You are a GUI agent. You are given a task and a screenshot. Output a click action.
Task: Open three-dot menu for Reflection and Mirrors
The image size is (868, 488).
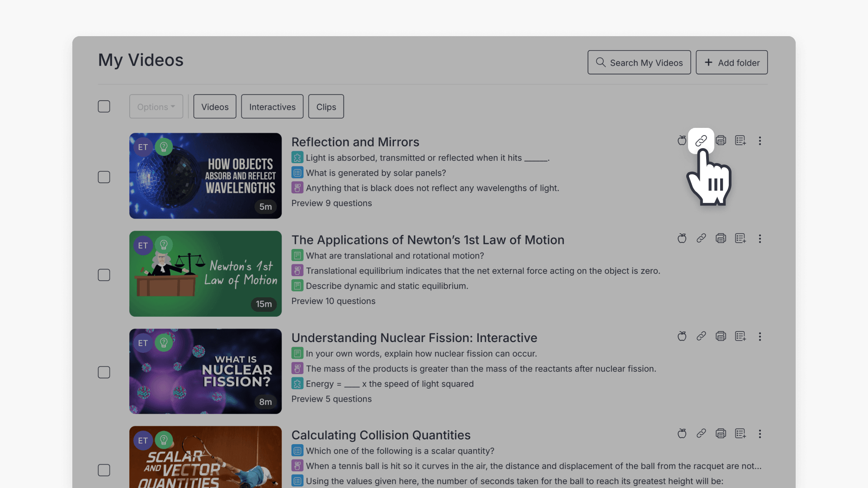click(759, 141)
